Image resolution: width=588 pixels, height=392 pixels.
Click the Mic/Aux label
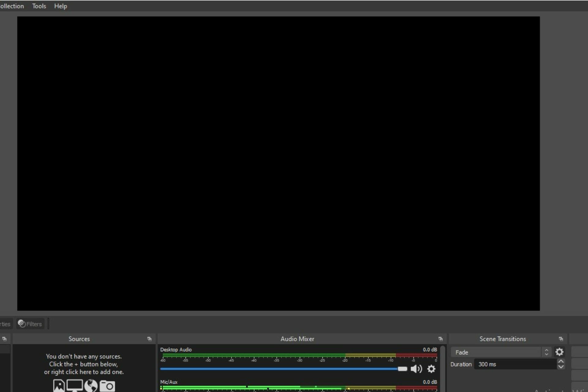169,382
